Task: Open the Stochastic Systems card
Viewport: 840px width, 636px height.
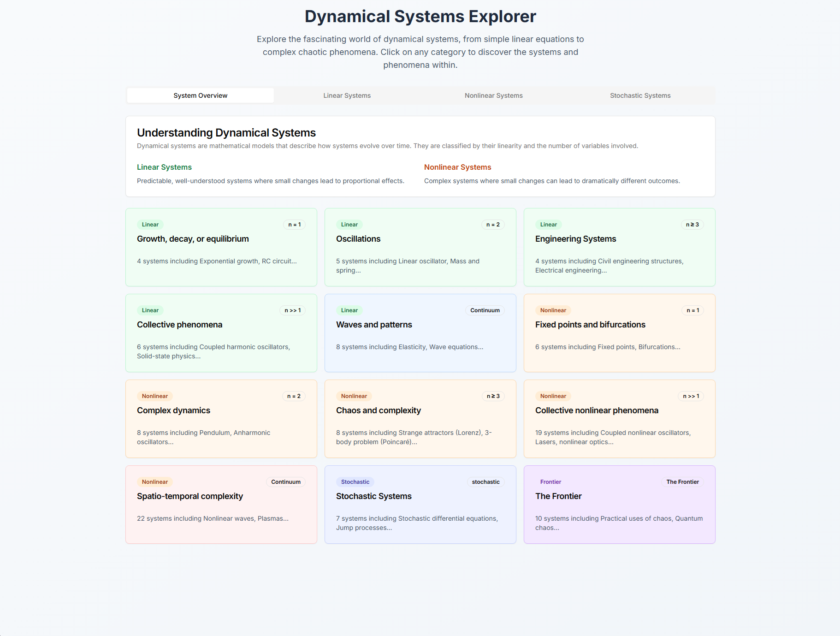Action: 420,505
